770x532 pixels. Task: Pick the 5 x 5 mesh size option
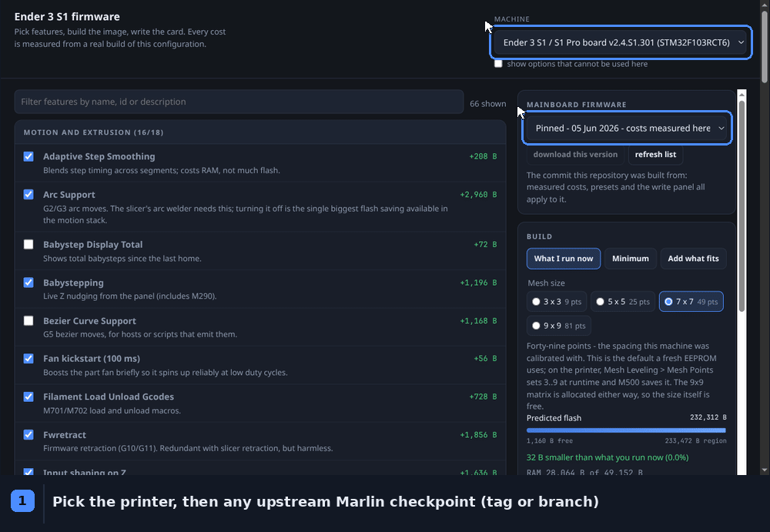click(623, 302)
